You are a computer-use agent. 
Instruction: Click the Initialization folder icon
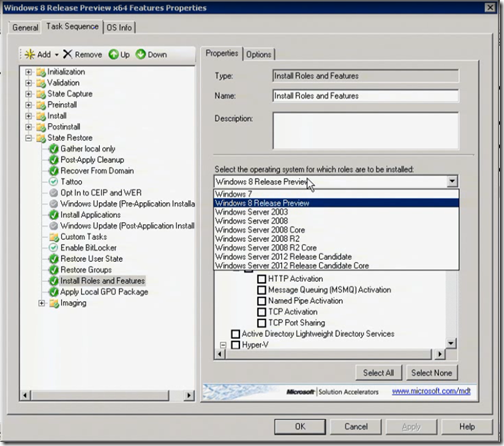[41, 72]
